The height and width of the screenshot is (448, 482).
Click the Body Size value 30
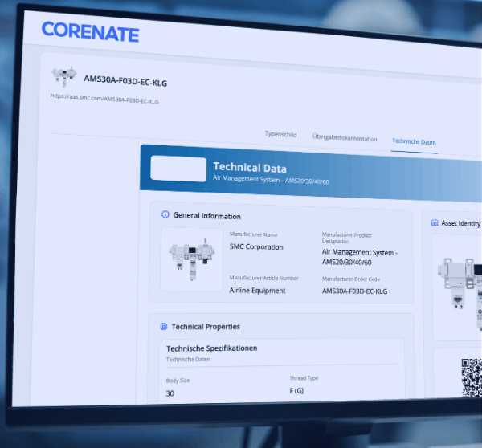[x=170, y=393]
